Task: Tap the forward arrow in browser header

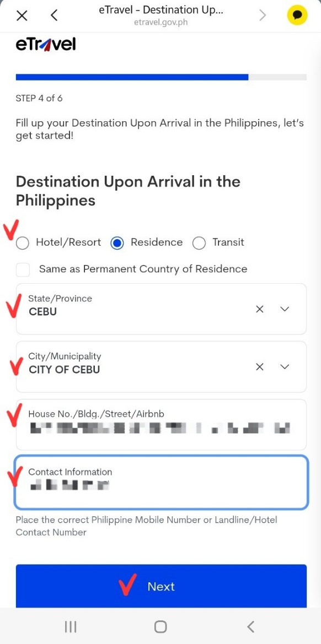Action: pos(263,15)
